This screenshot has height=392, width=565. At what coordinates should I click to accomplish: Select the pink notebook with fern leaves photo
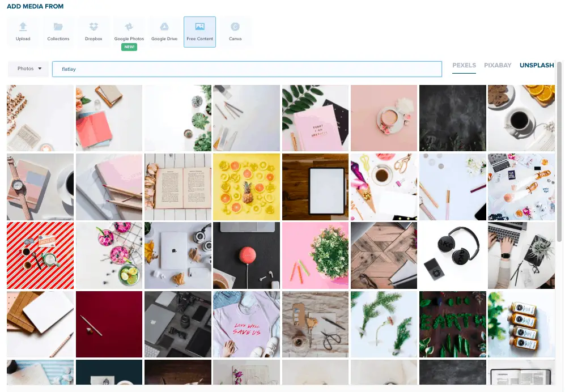315,118
